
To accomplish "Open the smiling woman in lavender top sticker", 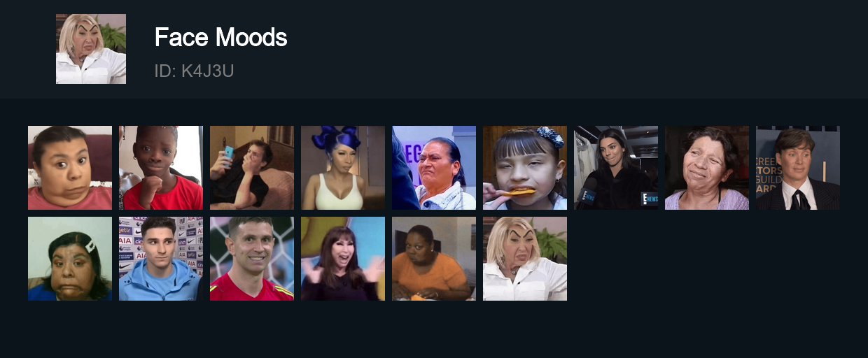I will [707, 168].
